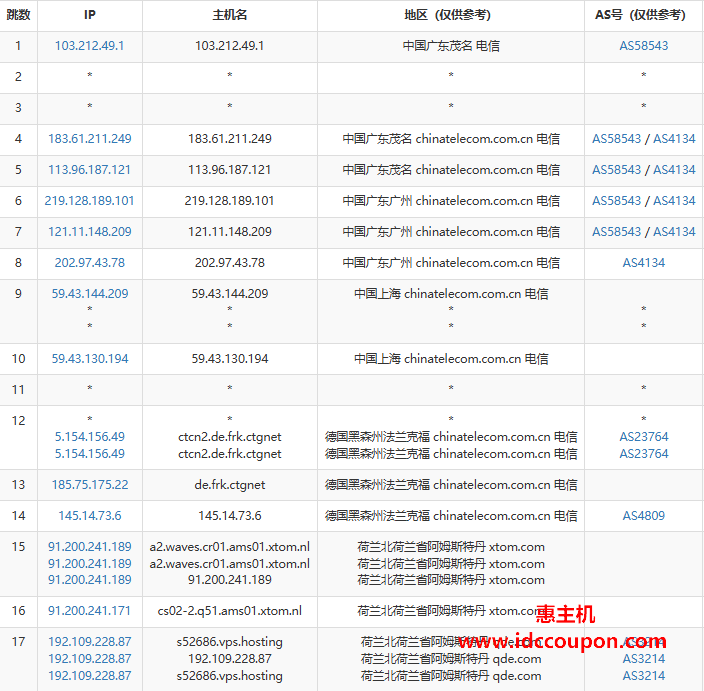The image size is (704, 691).
Task: Click the AS4809 link in hop 14 row
Action: 643,516
